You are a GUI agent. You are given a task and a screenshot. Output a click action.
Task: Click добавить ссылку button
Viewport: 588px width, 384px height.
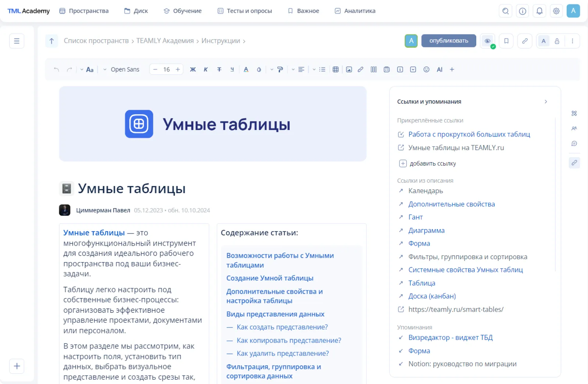point(428,164)
